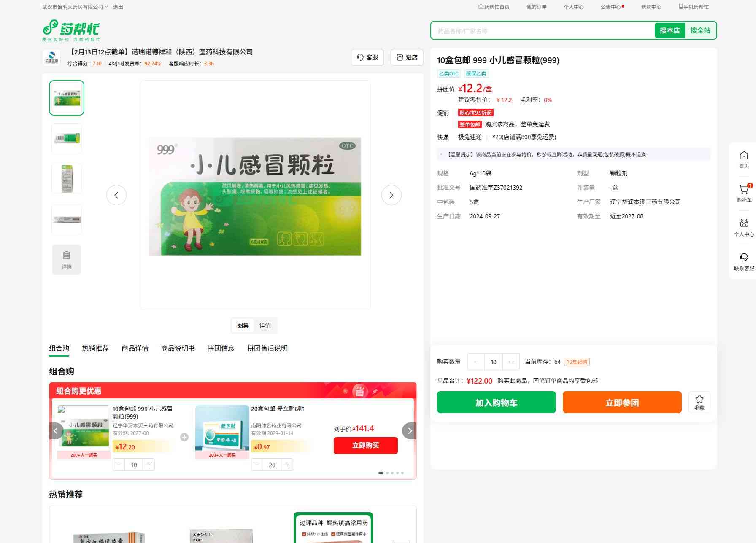Open personal center from right sidebar
The image size is (756, 543).
pos(744,227)
